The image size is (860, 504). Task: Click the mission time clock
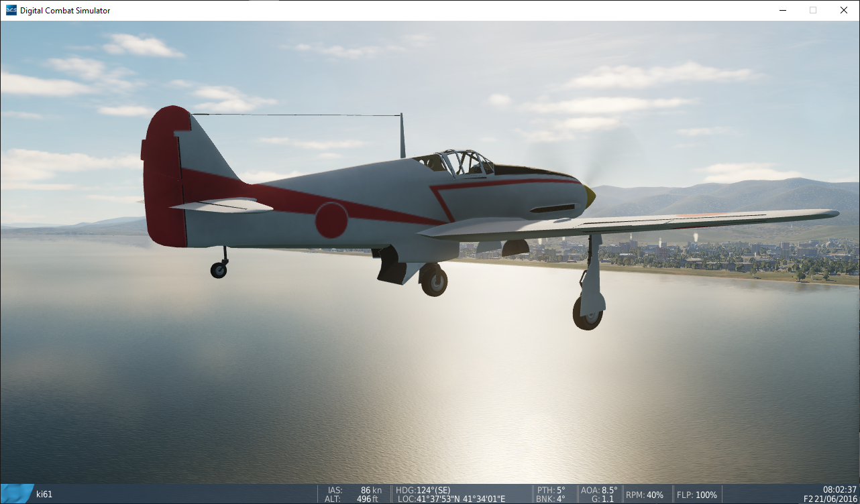[x=839, y=489]
